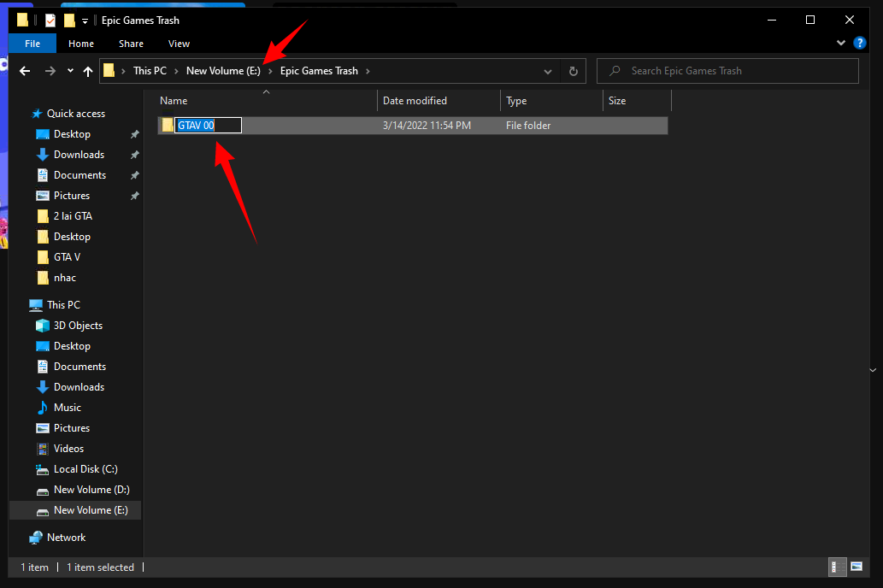Viewport: 883px width, 588px height.
Task: Click the File folder type cell
Action: 527,126
